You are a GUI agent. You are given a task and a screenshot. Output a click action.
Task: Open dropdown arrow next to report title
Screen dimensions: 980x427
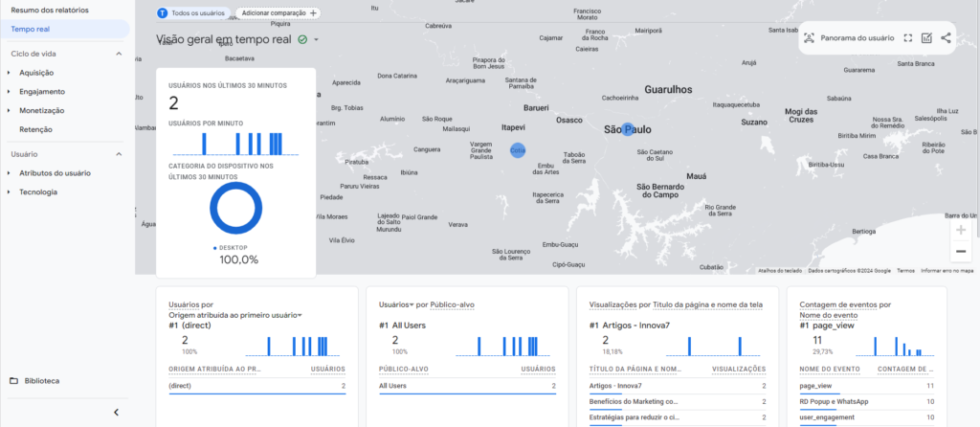[316, 40]
